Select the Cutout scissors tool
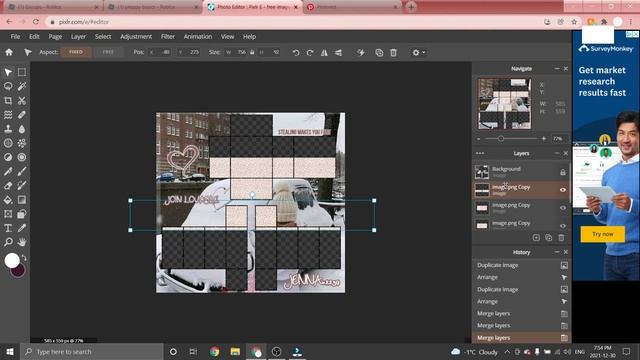The height and width of the screenshot is (360, 640). (x=22, y=100)
